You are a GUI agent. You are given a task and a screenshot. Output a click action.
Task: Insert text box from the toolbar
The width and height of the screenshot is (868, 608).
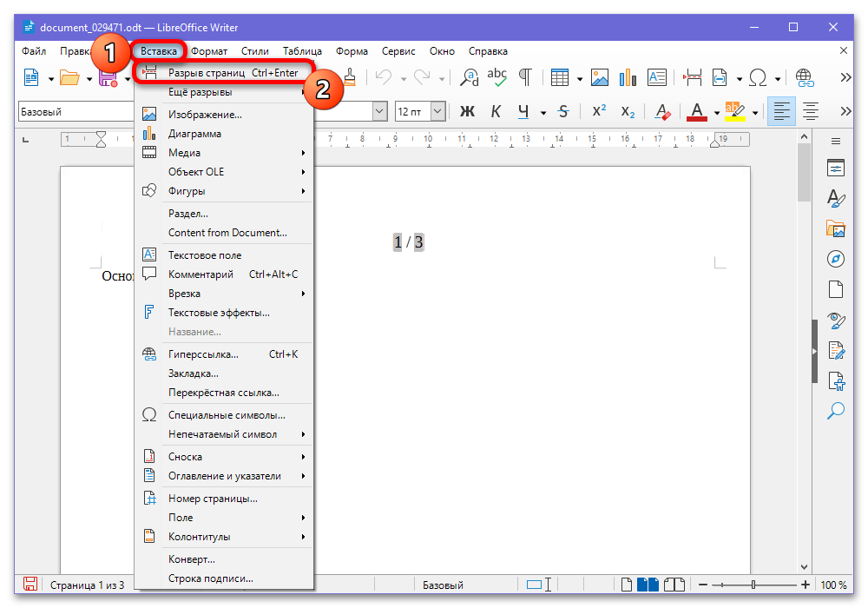(x=656, y=77)
